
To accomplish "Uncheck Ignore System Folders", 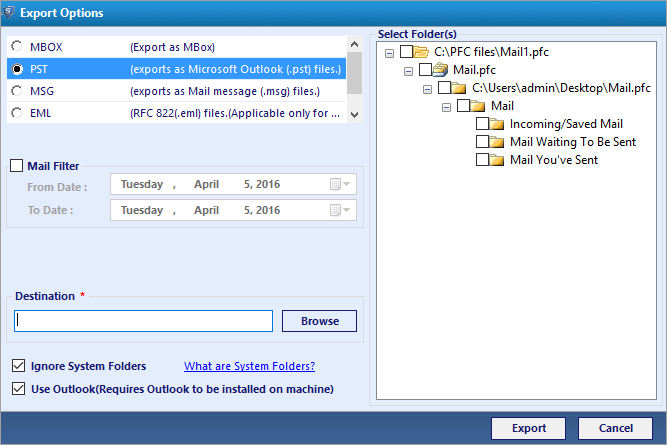I will [x=18, y=365].
